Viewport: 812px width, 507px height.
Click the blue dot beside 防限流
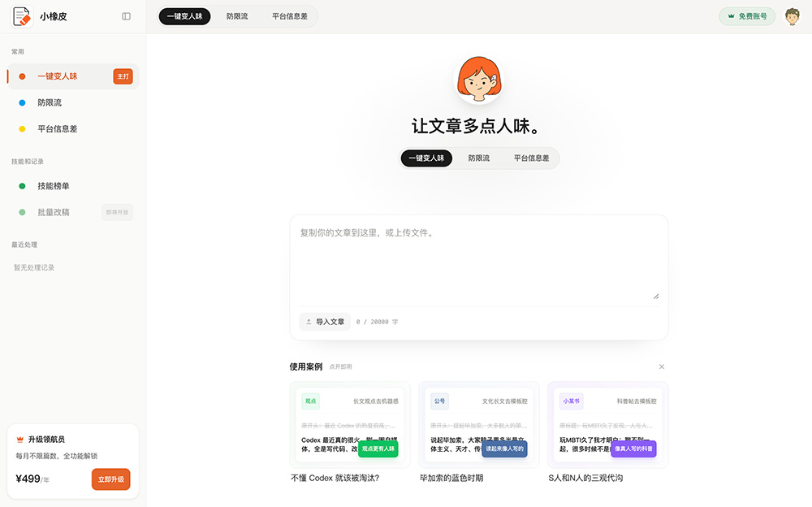[22, 102]
